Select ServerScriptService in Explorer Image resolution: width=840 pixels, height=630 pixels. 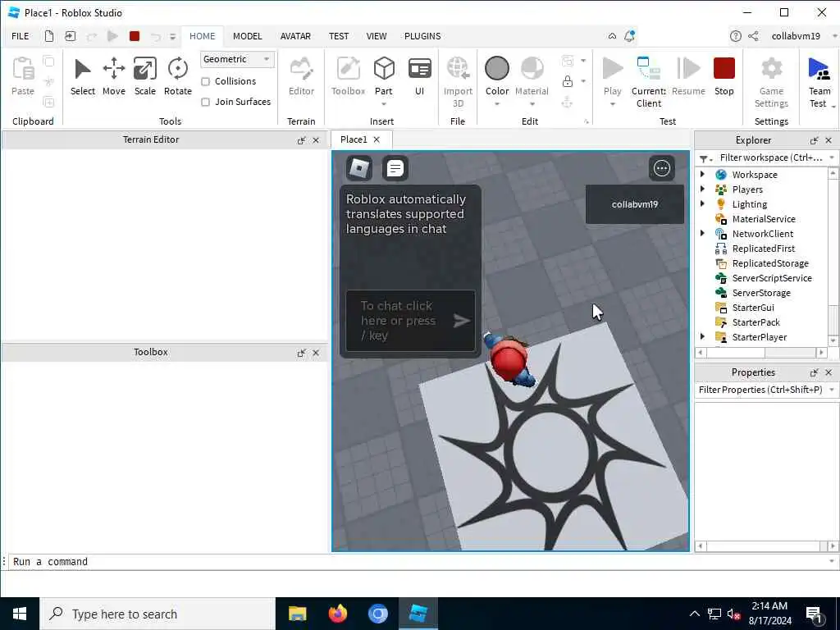771,278
